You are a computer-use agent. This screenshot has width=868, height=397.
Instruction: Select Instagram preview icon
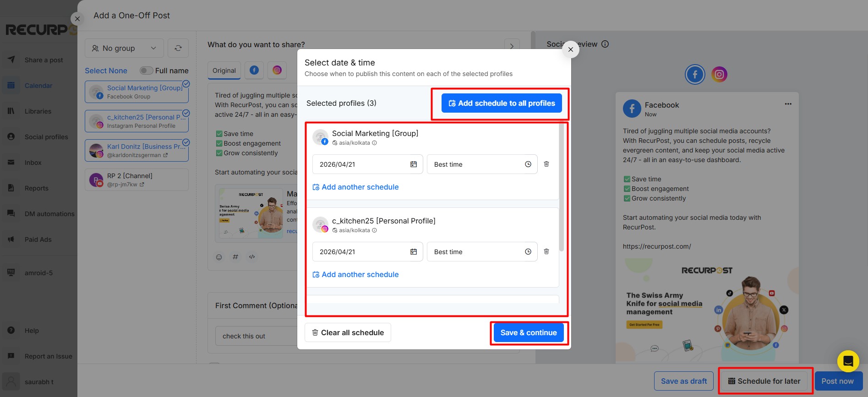tap(719, 74)
